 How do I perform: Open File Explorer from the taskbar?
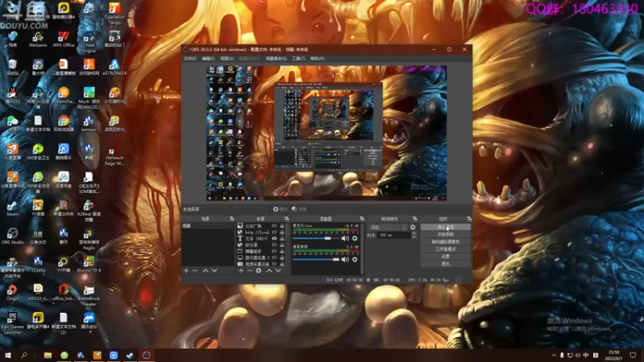[x=47, y=355]
